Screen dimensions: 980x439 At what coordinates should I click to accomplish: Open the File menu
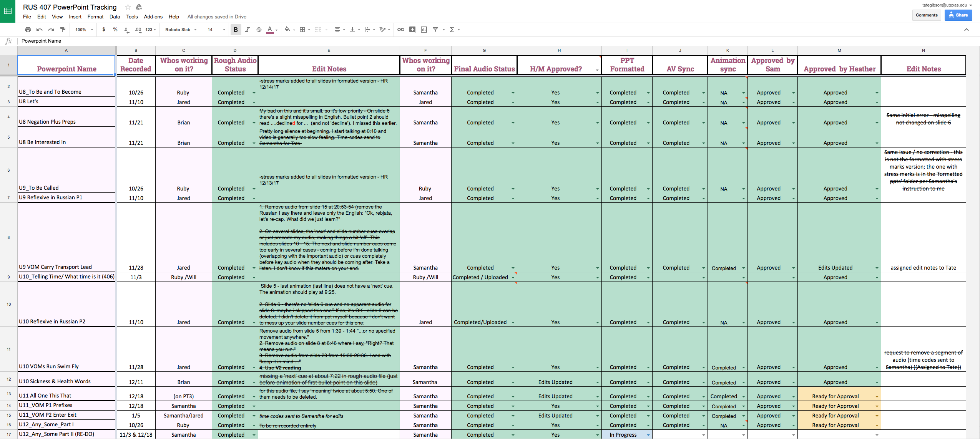[x=27, y=17]
